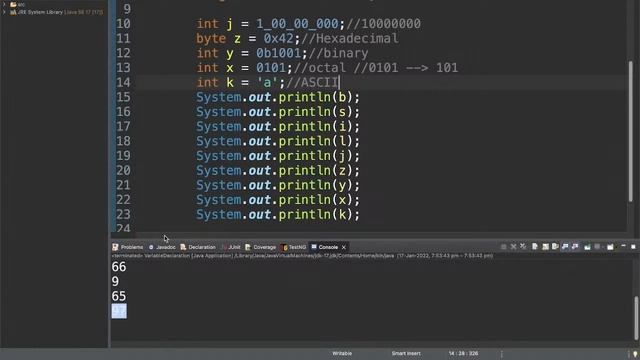Open the Open Console dropdown icon
640x360 pixels.
pos(610,247)
